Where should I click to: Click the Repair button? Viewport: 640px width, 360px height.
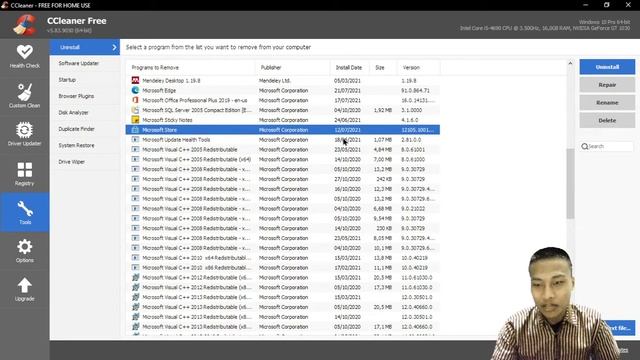[x=607, y=85]
